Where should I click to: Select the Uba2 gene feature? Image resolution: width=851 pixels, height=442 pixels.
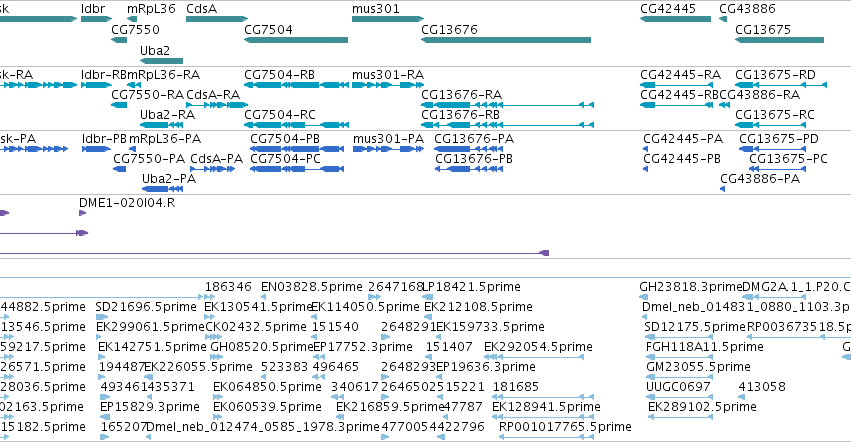161,61
